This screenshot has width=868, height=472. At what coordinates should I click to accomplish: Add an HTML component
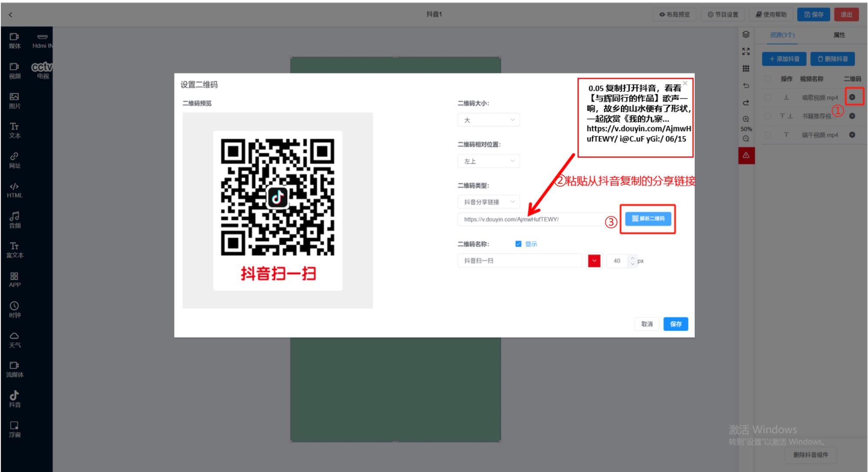[14, 190]
